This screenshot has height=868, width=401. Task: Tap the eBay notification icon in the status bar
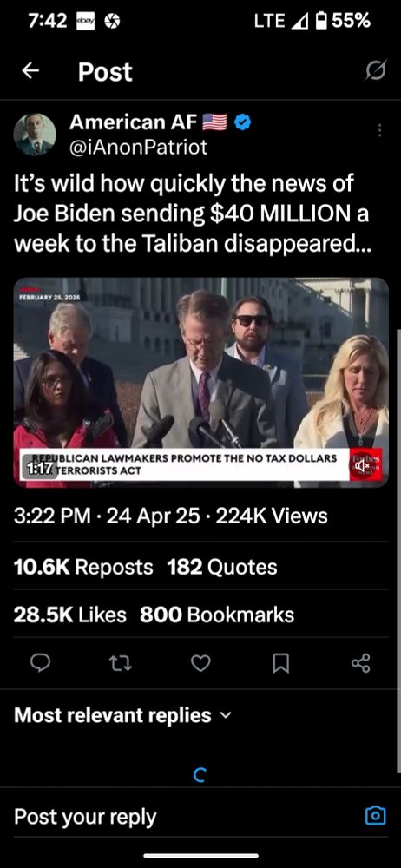[85, 22]
